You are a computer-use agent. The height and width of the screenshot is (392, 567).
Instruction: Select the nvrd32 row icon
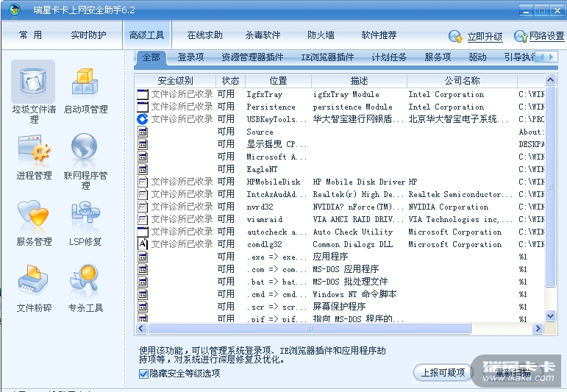pyautogui.click(x=143, y=207)
